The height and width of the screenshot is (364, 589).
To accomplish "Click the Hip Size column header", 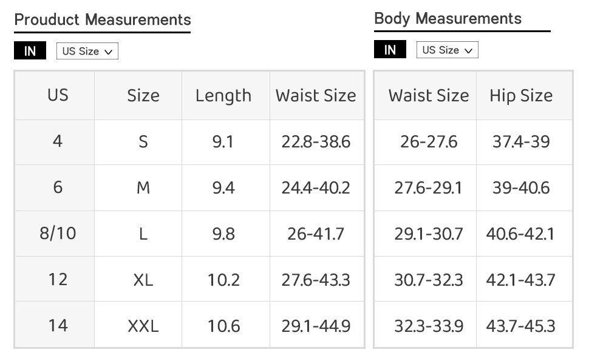I will coord(521,96).
